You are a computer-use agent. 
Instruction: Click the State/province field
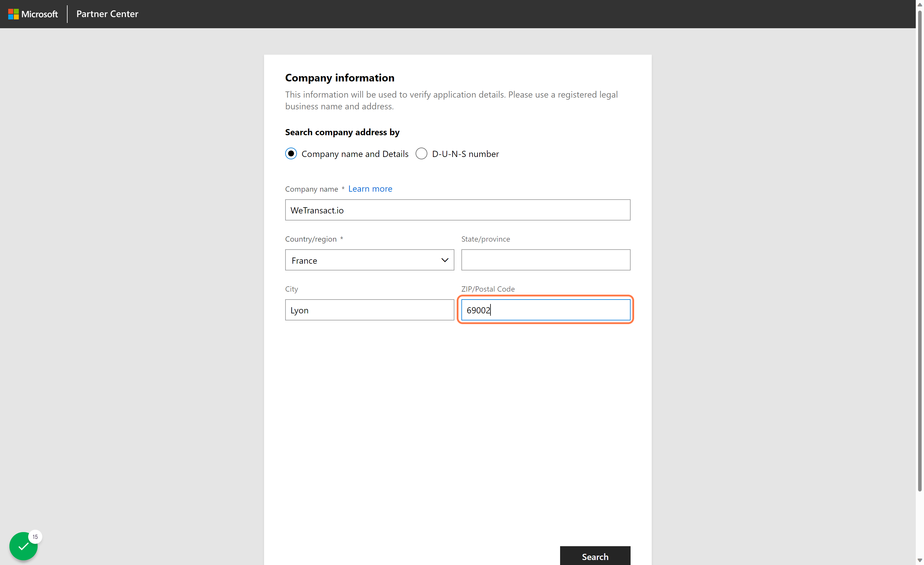[x=546, y=260]
